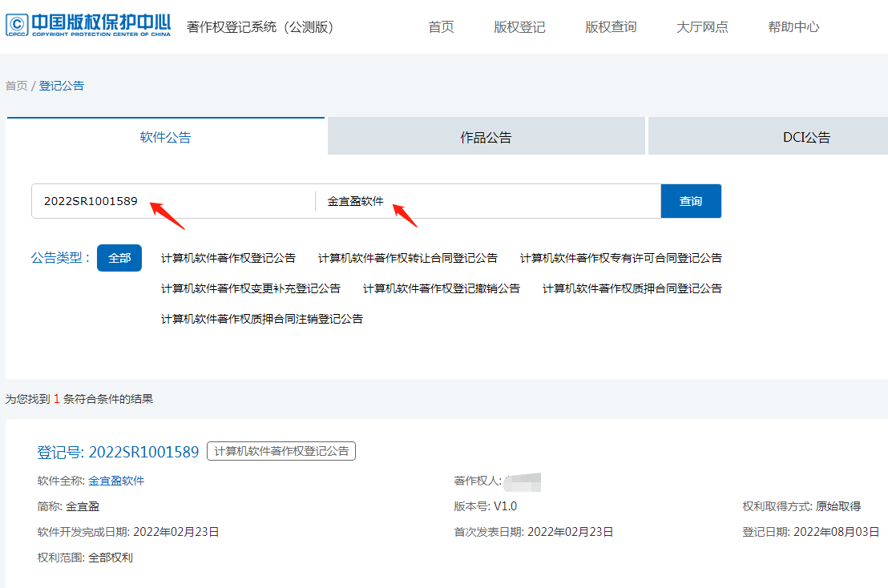Filter by 计算机软件著作权质押合同注销登记公告
This screenshot has width=888, height=588.
point(262,319)
